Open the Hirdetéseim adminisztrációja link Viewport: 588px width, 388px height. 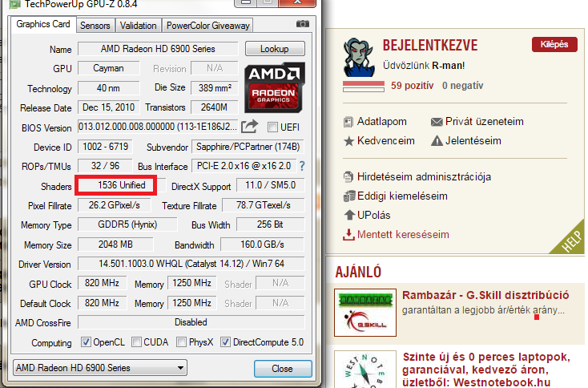424,176
